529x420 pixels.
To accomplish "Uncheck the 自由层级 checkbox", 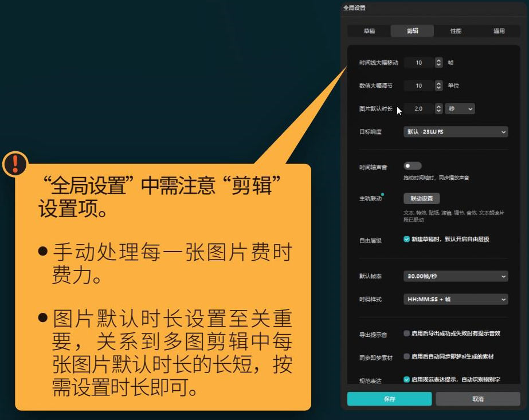I will pyautogui.click(x=406, y=239).
